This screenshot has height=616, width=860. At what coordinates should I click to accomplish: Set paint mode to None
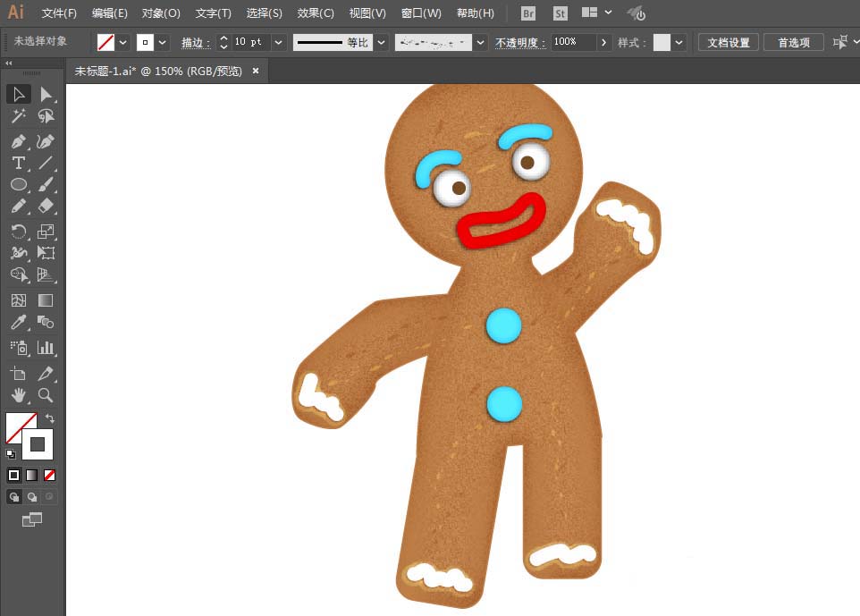49,475
